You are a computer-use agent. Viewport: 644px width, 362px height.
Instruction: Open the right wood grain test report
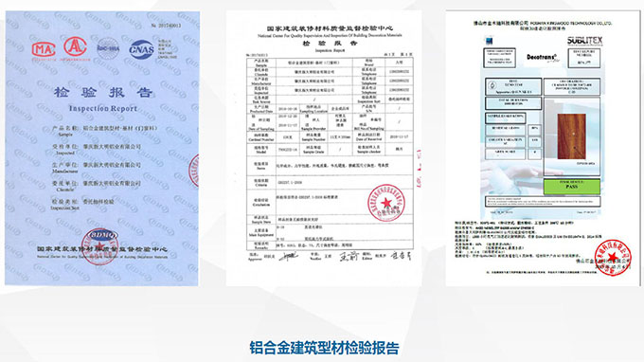click(543, 149)
